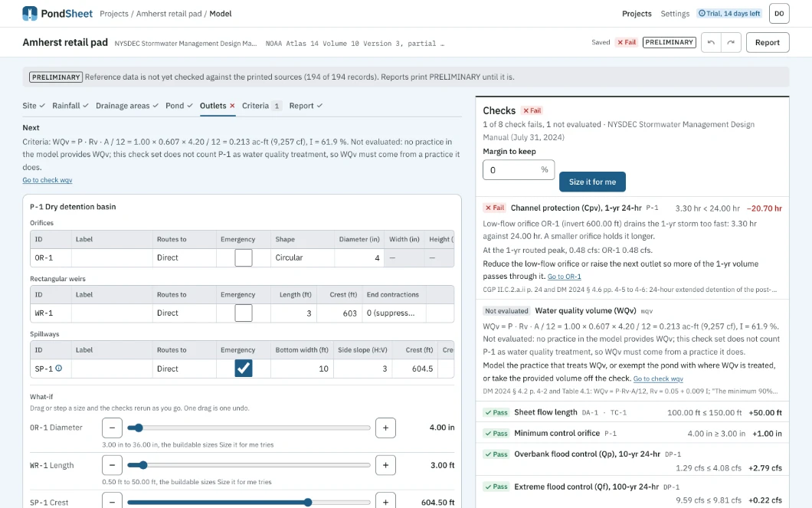Click the PondSheet logo icon
The image size is (812, 508).
[x=30, y=14]
